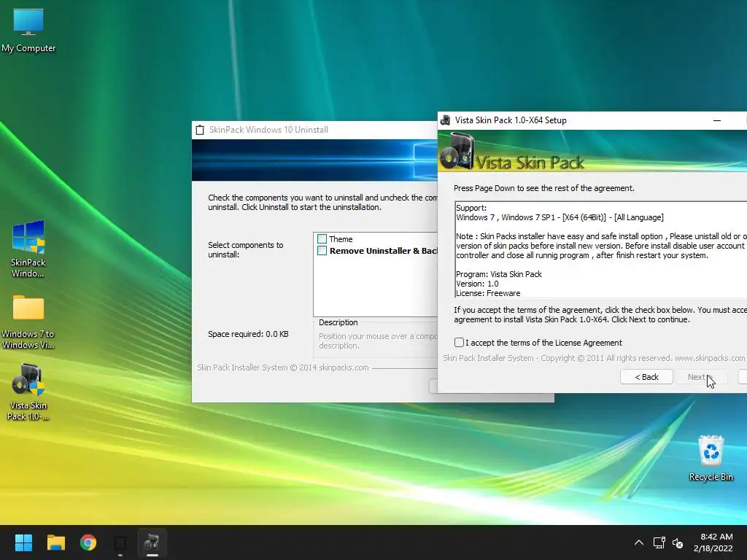Image resolution: width=747 pixels, height=560 pixels.
Task: Click the date 2/18/2022 in the taskbar
Action: pyautogui.click(x=713, y=548)
